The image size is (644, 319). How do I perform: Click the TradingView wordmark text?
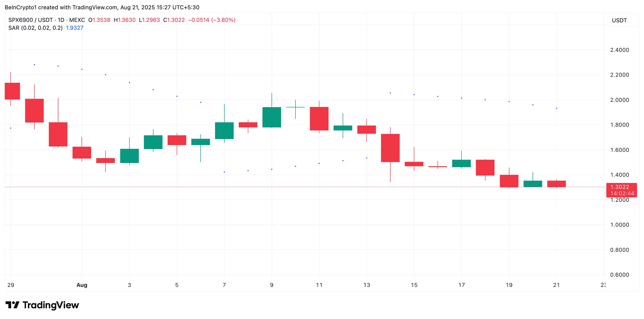[51, 305]
